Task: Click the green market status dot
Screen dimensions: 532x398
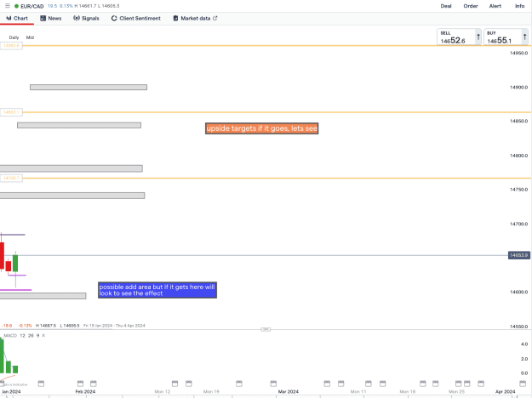Action: [x=16, y=6]
